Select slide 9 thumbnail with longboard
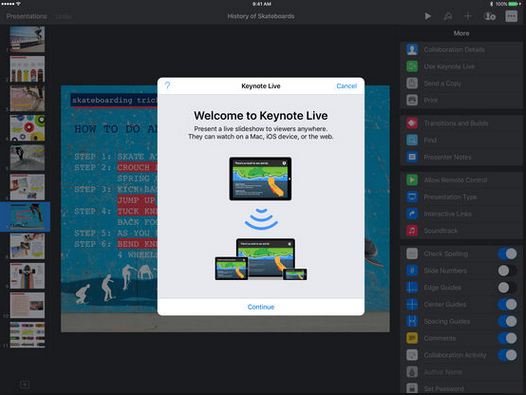Image resolution: width=526 pixels, height=395 pixels. click(x=27, y=276)
